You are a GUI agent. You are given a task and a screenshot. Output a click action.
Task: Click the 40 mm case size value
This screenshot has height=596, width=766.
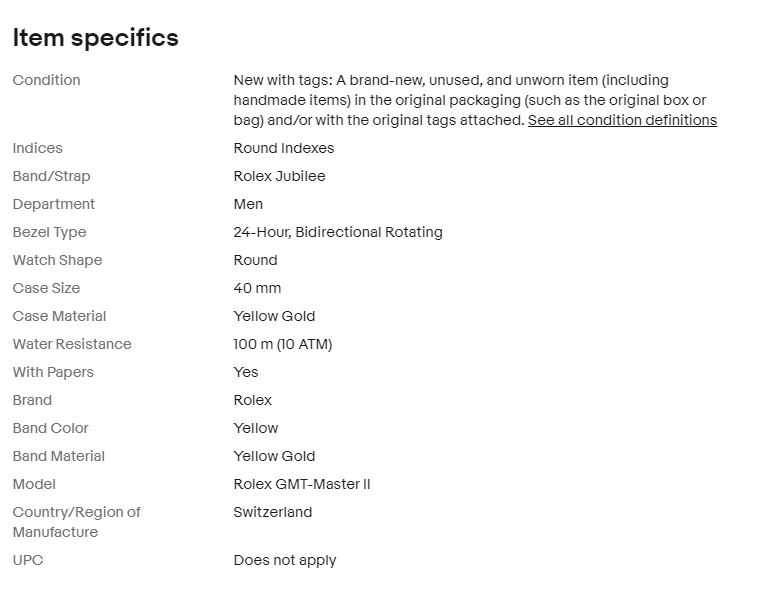pyautogui.click(x=257, y=288)
